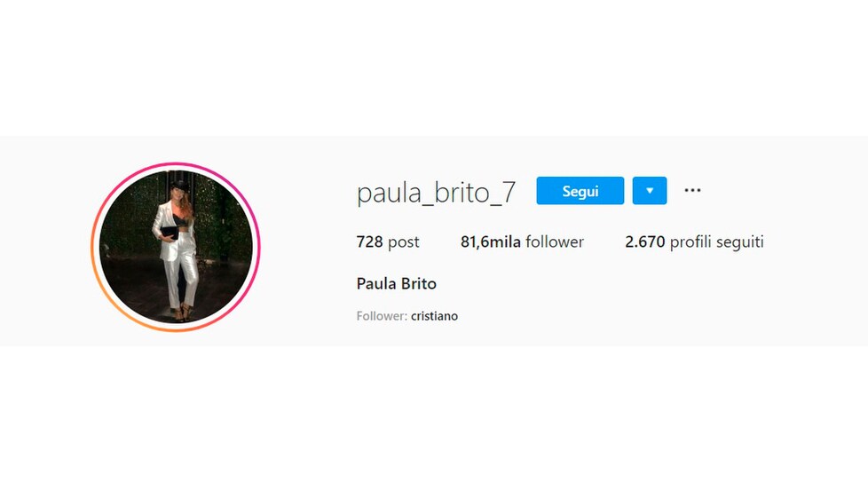Select the paula_brito_7 username heading
868x483 pixels.
click(x=436, y=193)
